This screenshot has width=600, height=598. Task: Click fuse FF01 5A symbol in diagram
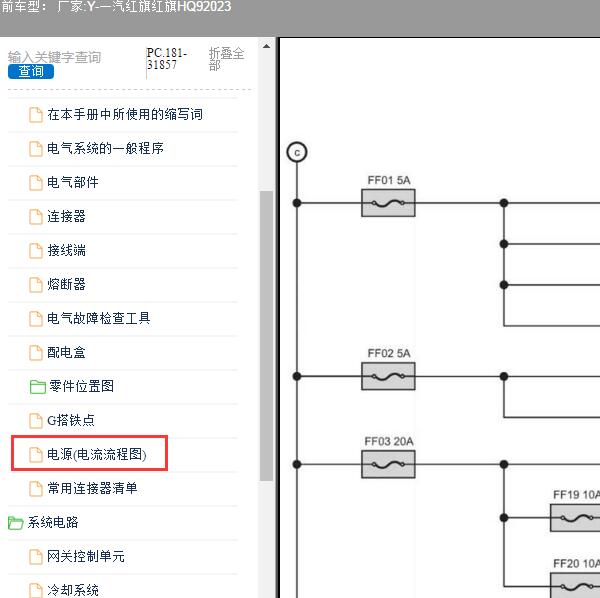388,203
